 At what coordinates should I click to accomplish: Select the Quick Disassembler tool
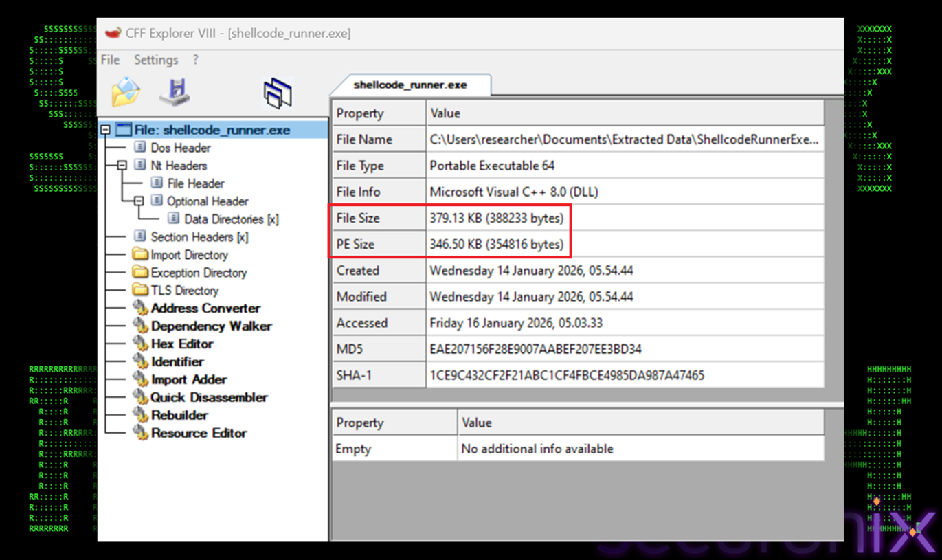[209, 398]
